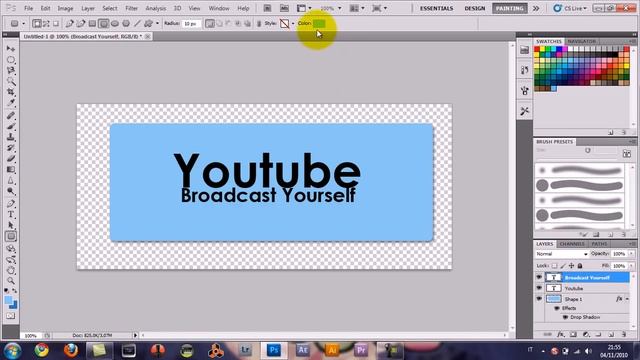This screenshot has width=640, height=360.
Task: Open the Layer menu
Action: 88,8
